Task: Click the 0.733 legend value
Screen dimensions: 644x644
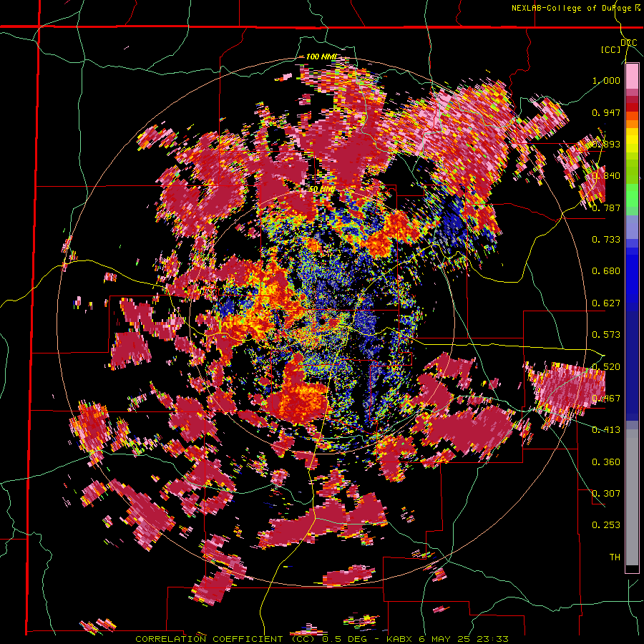Action: point(606,240)
